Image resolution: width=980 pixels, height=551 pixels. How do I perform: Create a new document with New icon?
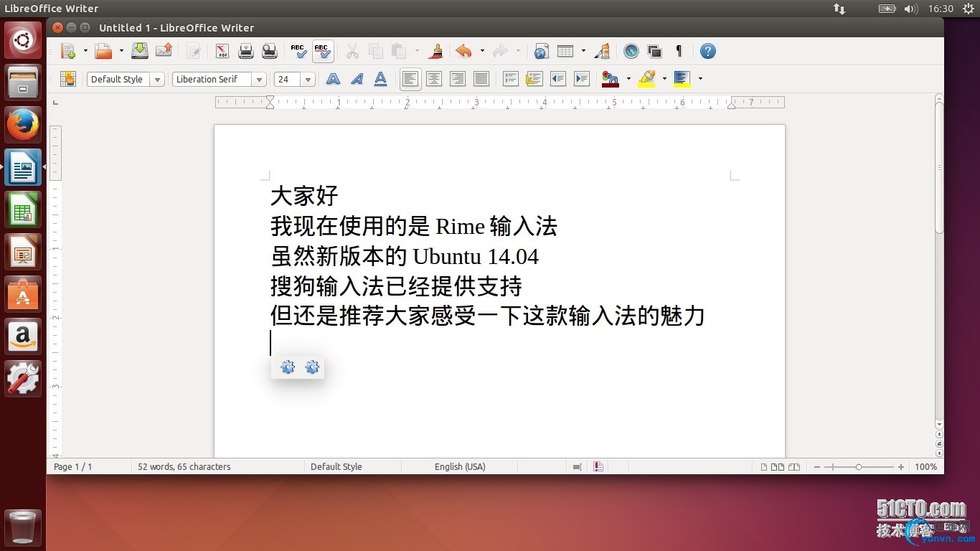68,51
